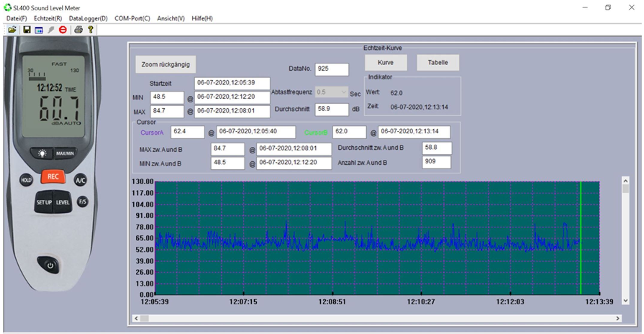Click the Kurve button
Image resolution: width=644 pixels, height=334 pixels.
(x=386, y=63)
